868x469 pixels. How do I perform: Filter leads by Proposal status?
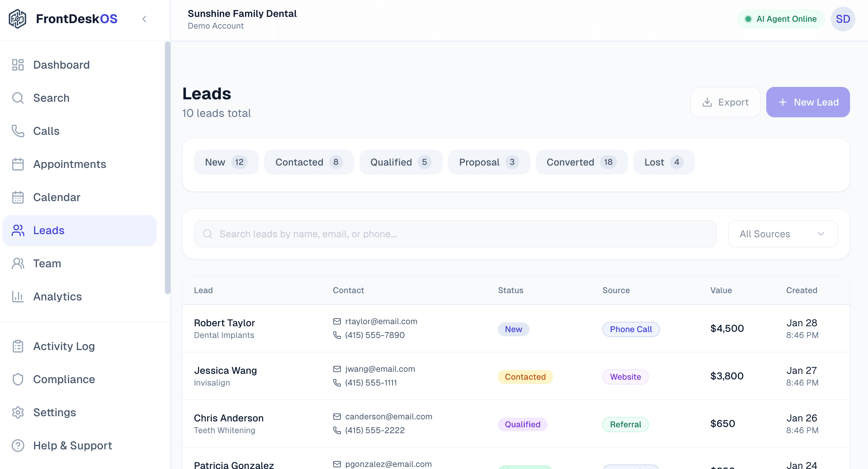[488, 162]
